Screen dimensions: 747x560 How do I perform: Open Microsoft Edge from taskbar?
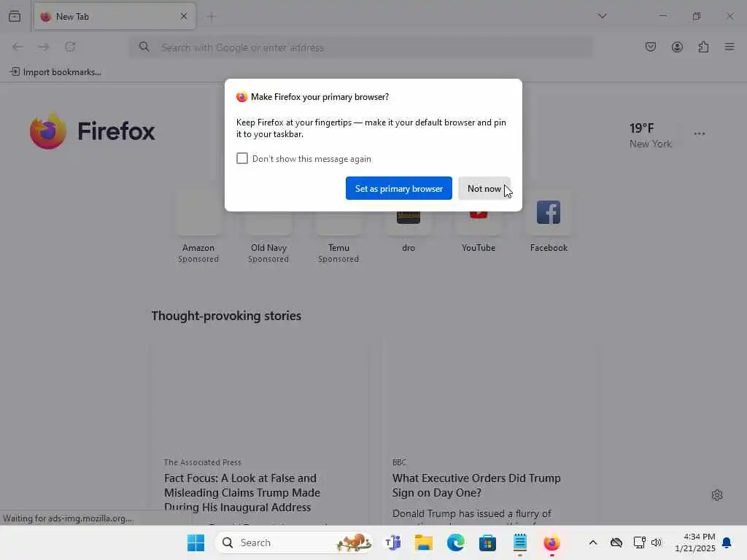pyautogui.click(x=455, y=542)
